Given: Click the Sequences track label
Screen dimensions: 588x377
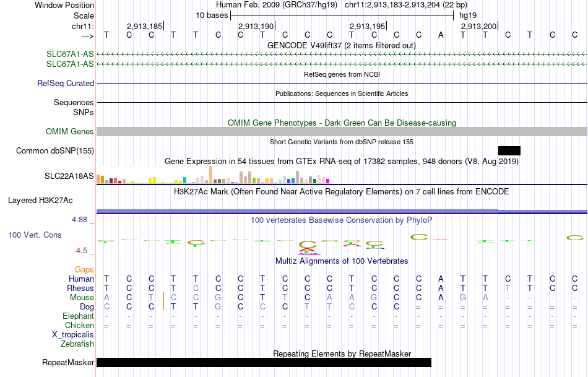Looking at the screenshot, I should (74, 102).
